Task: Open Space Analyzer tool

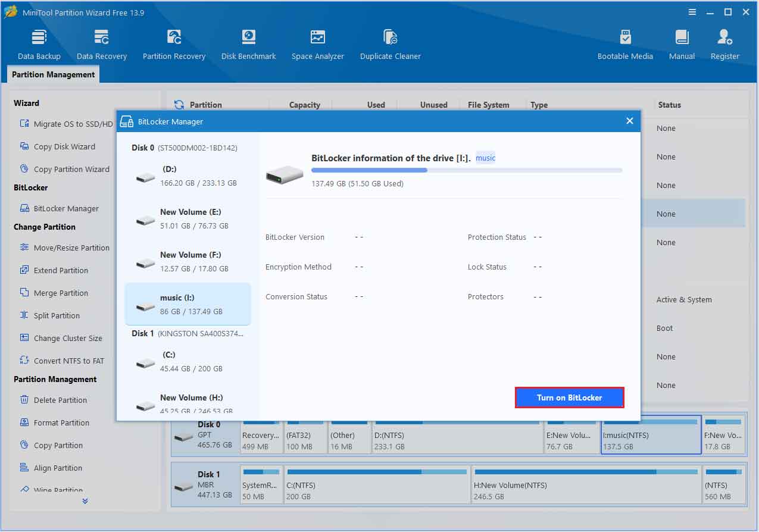Action: pos(318,45)
